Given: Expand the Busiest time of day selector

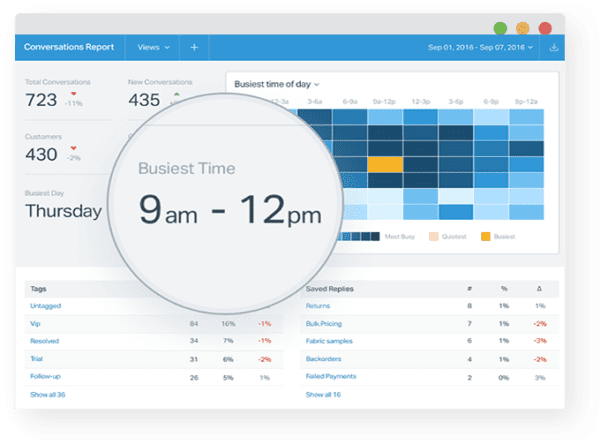Looking at the screenshot, I should click(277, 84).
